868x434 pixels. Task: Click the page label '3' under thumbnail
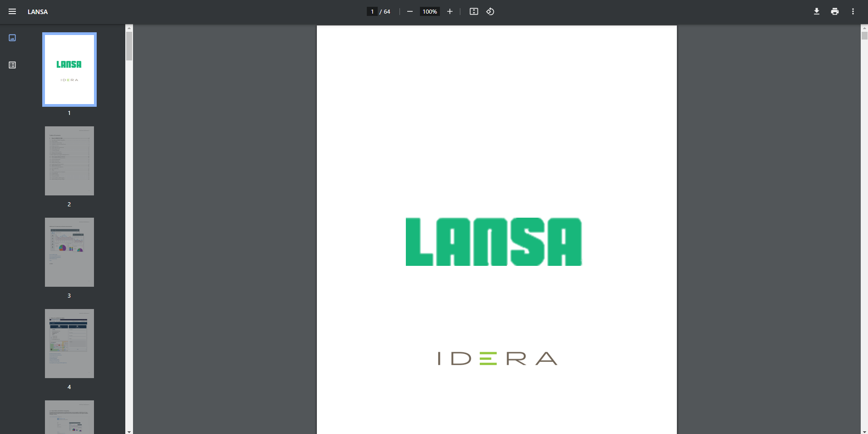pos(69,295)
